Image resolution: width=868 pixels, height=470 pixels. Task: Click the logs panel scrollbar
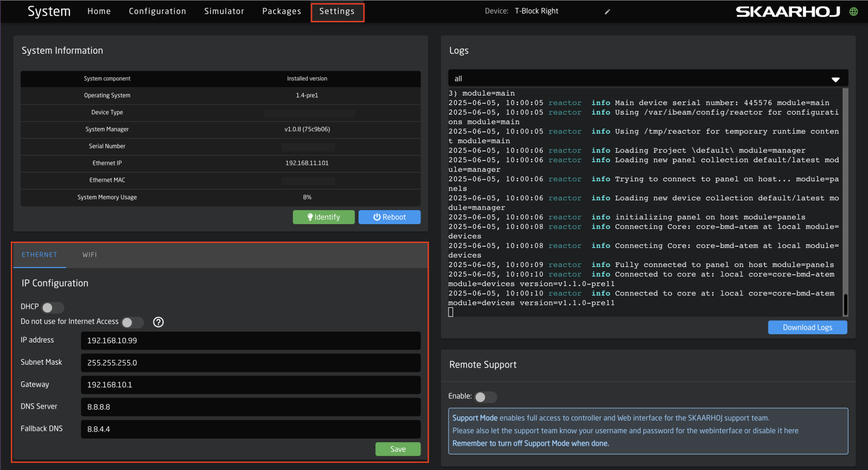pos(845,305)
